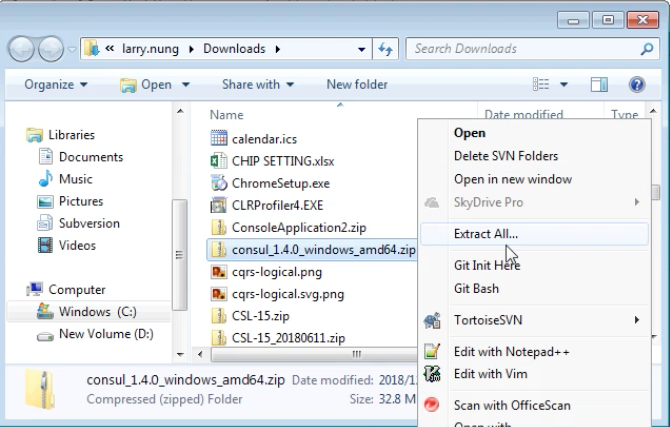Select Windows (C:) drive
Viewport: 670px width, 427px height.
point(87,312)
